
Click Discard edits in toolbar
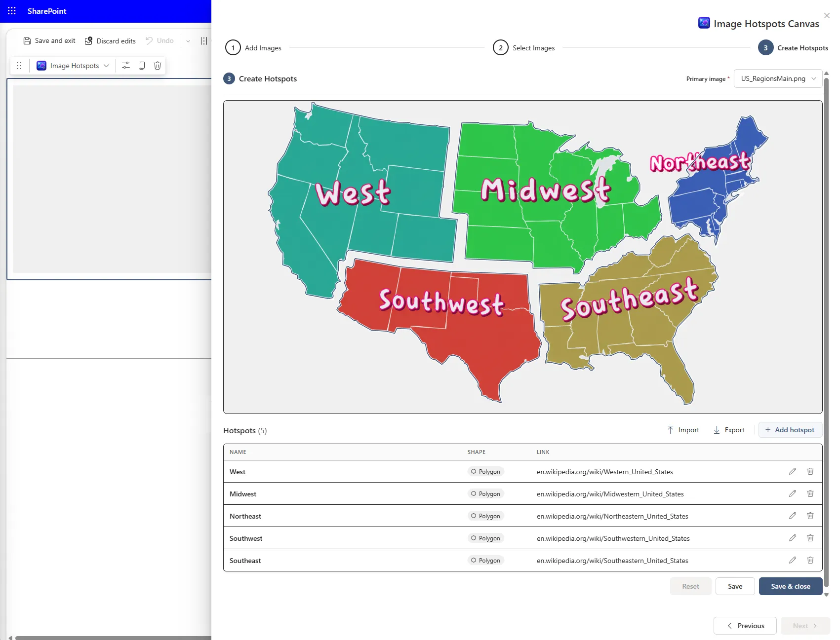110,41
